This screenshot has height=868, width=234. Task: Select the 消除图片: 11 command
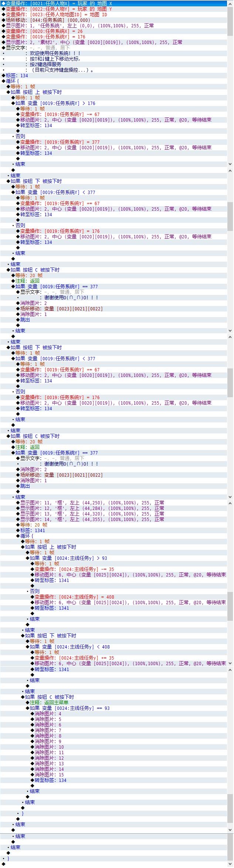(x=113, y=752)
